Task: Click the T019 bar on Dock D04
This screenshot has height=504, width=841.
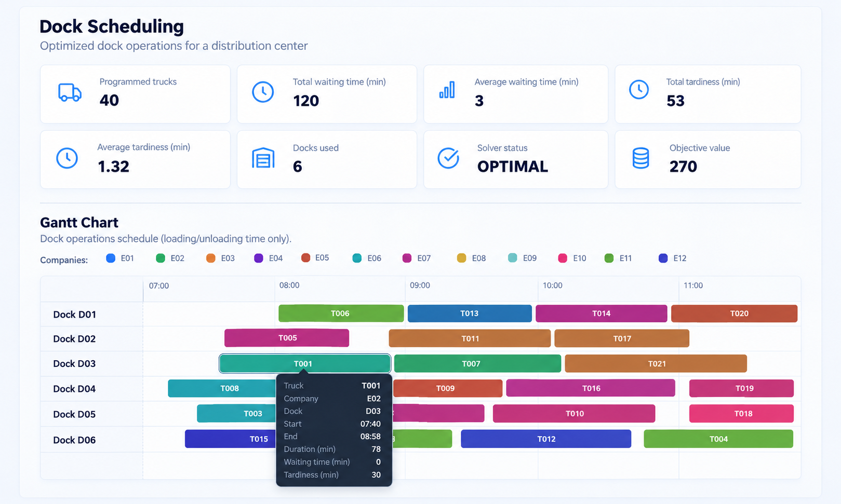Action: (741, 388)
